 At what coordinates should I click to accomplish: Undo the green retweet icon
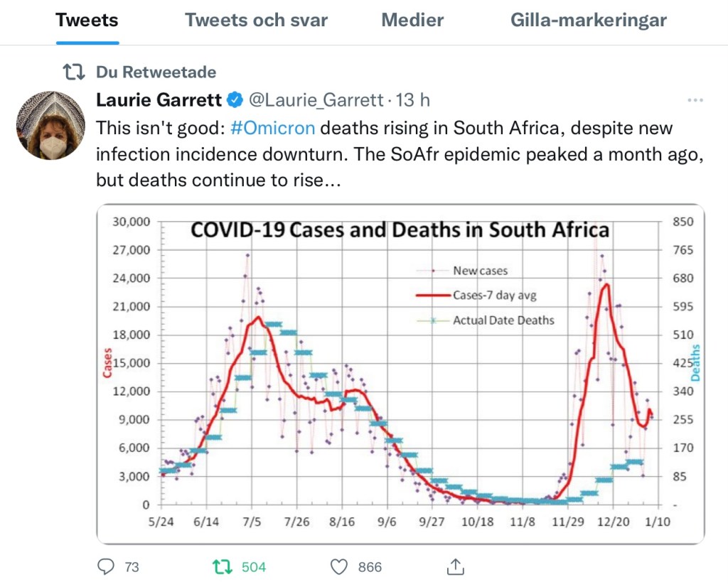click(223, 566)
